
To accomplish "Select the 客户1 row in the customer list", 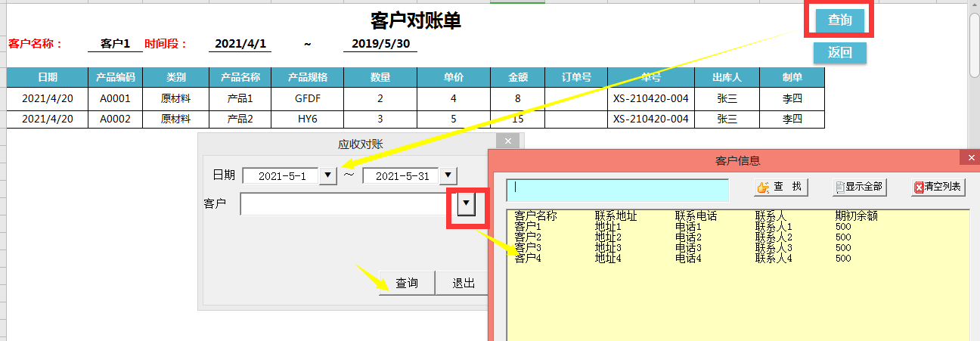I will 737,226.
